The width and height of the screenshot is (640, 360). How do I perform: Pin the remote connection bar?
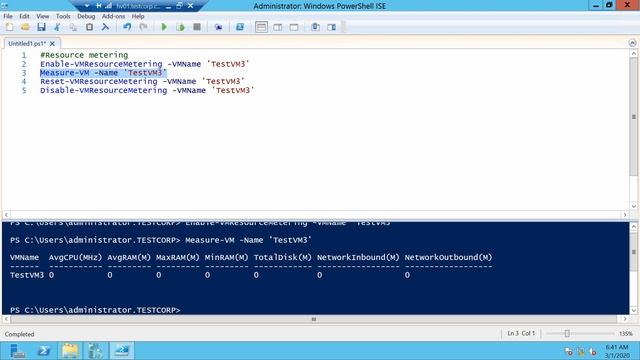98,6
